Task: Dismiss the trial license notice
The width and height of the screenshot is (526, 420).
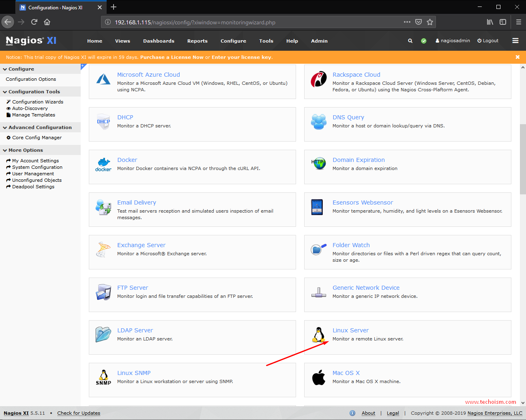Action: 517,57
